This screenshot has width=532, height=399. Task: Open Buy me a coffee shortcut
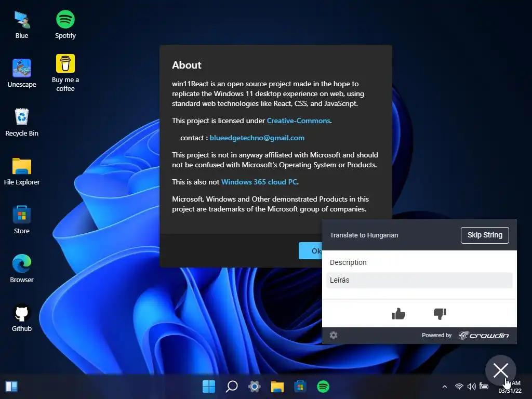(65, 73)
